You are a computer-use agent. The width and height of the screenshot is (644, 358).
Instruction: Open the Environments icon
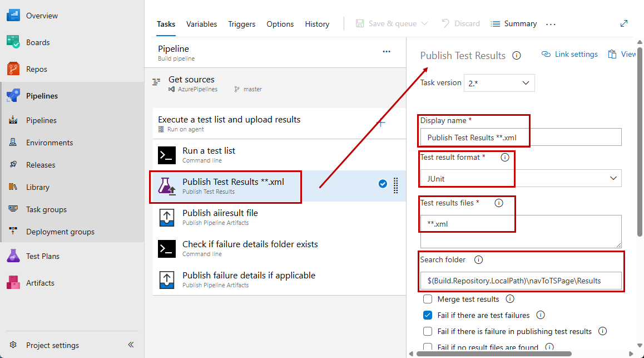[x=13, y=142]
